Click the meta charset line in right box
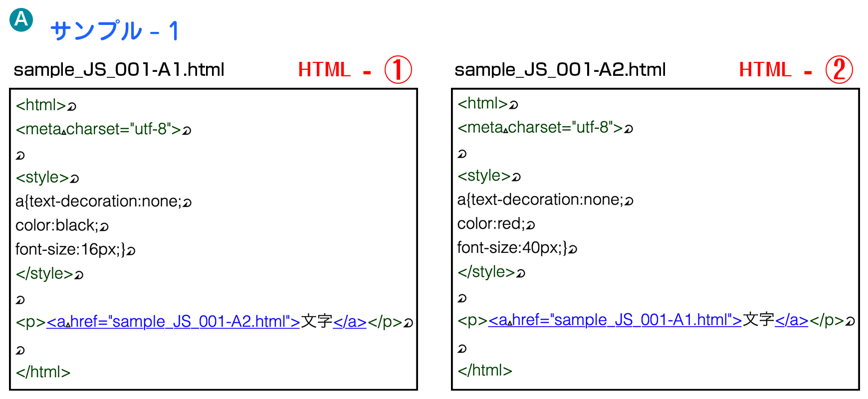 [540, 128]
